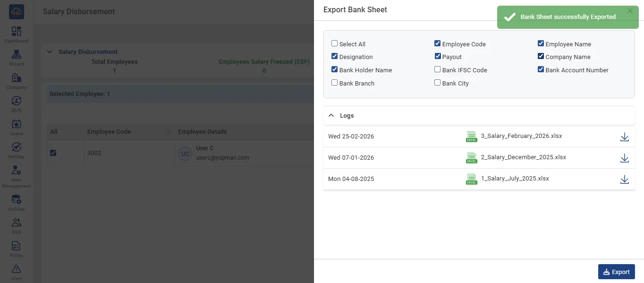Go to Leave in sidebar
644x283 pixels.
(17, 124)
